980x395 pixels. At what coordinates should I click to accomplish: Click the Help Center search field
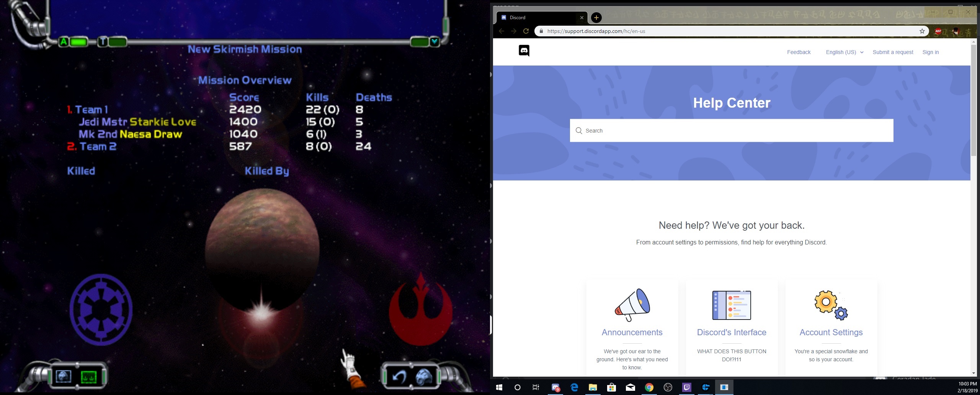tap(731, 131)
